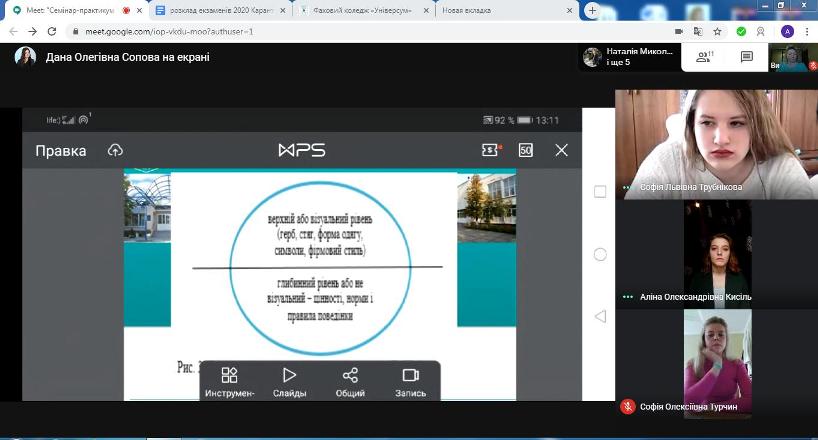Bookmark page using the star icon
Image resolution: width=818 pixels, height=440 pixels.
click(719, 31)
